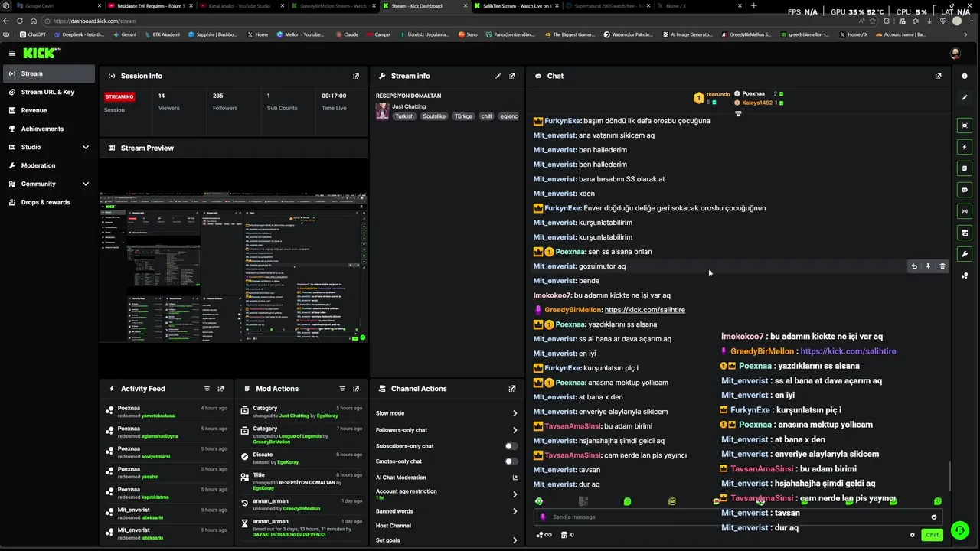Pop out the Session Info panel

coord(356,76)
